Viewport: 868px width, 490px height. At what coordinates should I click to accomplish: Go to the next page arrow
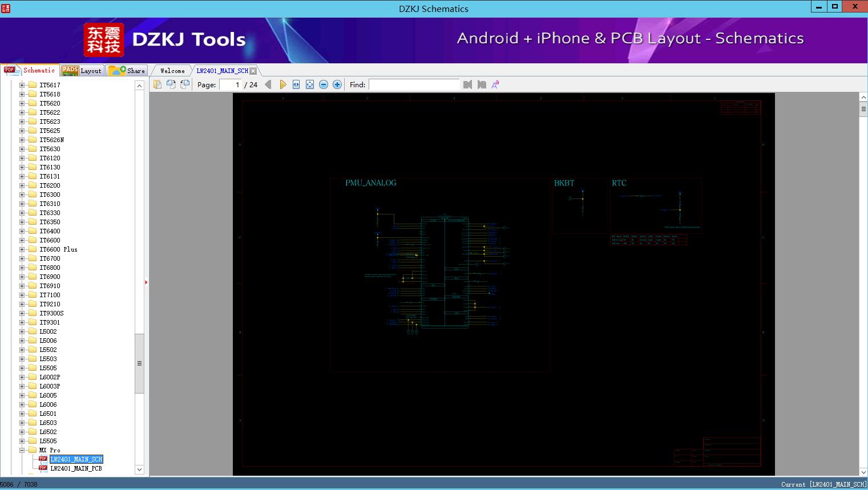tap(282, 84)
